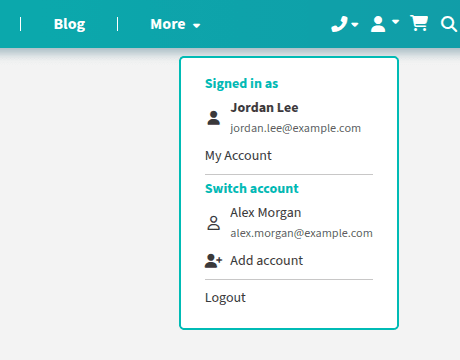Image resolution: width=460 pixels, height=360 pixels.
Task: Collapse the account dropdown caret
Action: tap(395, 22)
